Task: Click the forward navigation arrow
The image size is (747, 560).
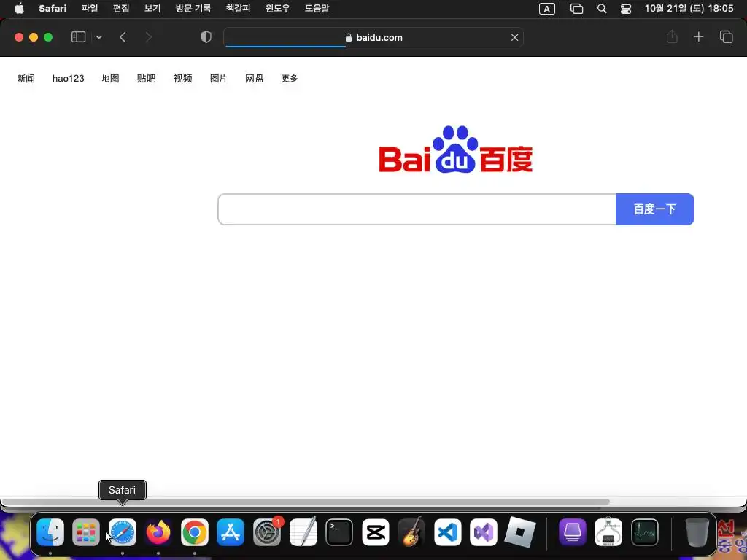Action: point(148,37)
